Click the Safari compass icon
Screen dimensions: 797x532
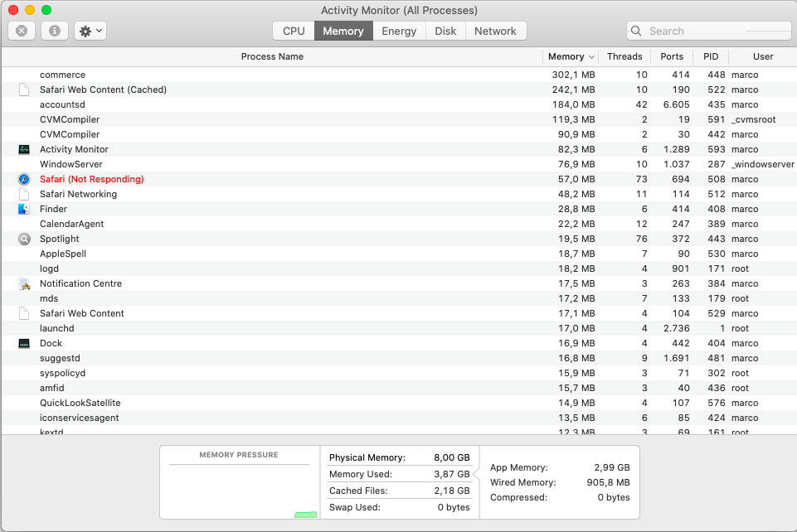click(x=24, y=179)
